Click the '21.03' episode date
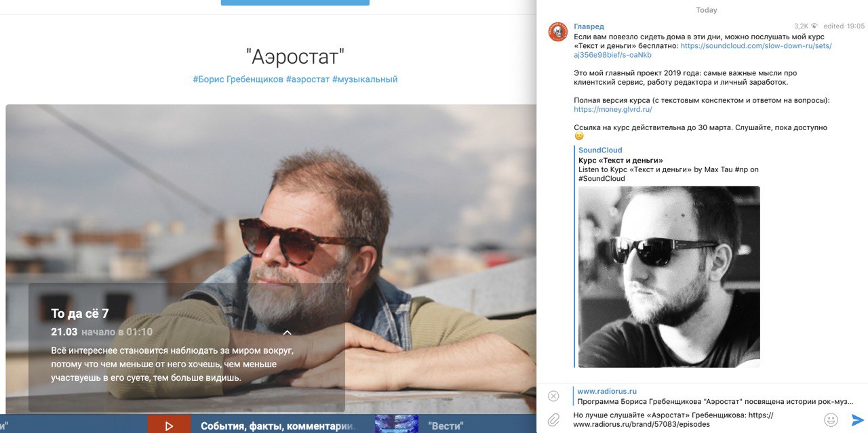 (x=64, y=332)
